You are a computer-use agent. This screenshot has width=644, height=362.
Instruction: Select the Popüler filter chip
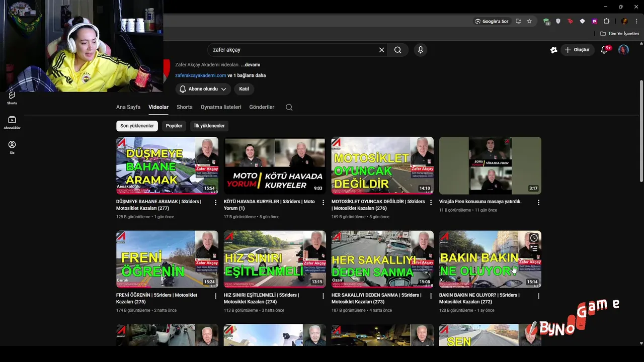click(174, 126)
